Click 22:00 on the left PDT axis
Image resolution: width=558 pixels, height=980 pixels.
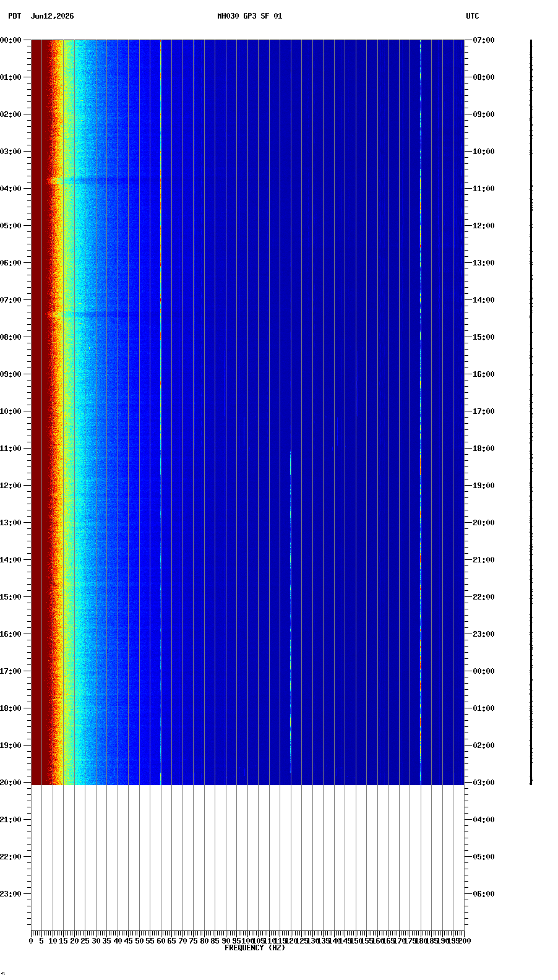(11, 857)
